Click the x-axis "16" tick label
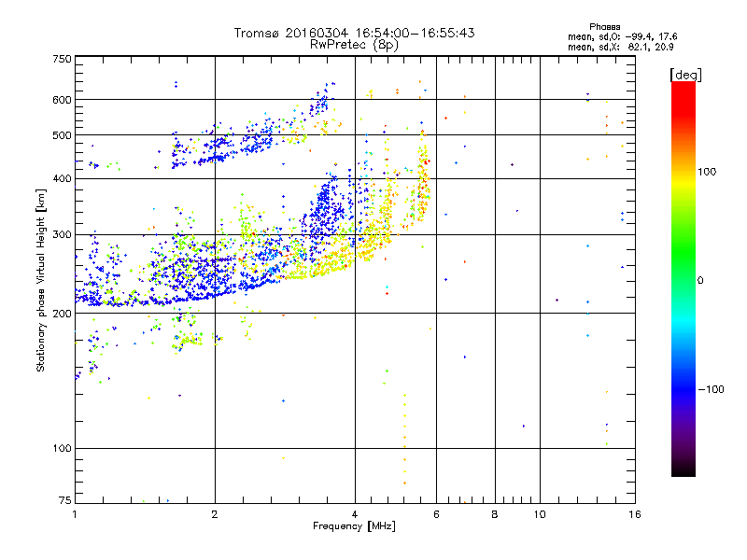The image size is (747, 560). coord(635,514)
